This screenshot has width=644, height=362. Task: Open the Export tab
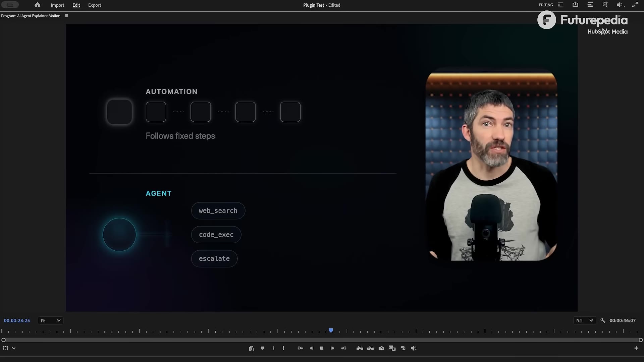(94, 5)
